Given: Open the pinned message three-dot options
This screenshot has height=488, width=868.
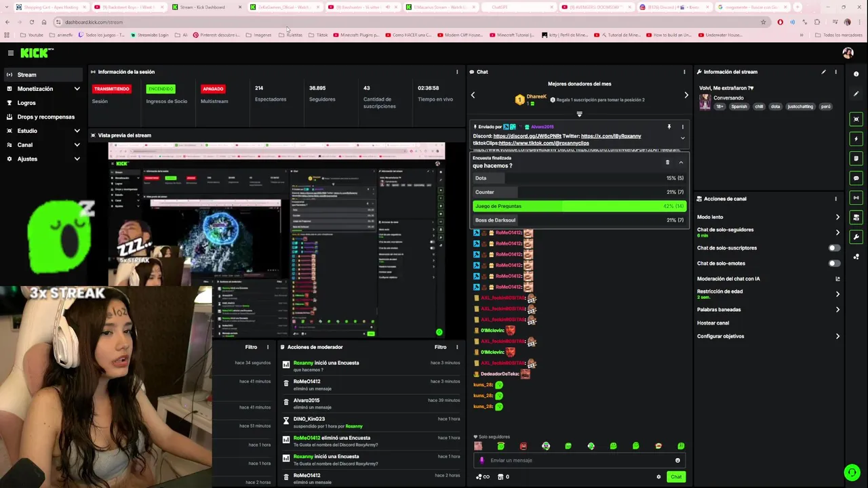Looking at the screenshot, I should pos(682,127).
